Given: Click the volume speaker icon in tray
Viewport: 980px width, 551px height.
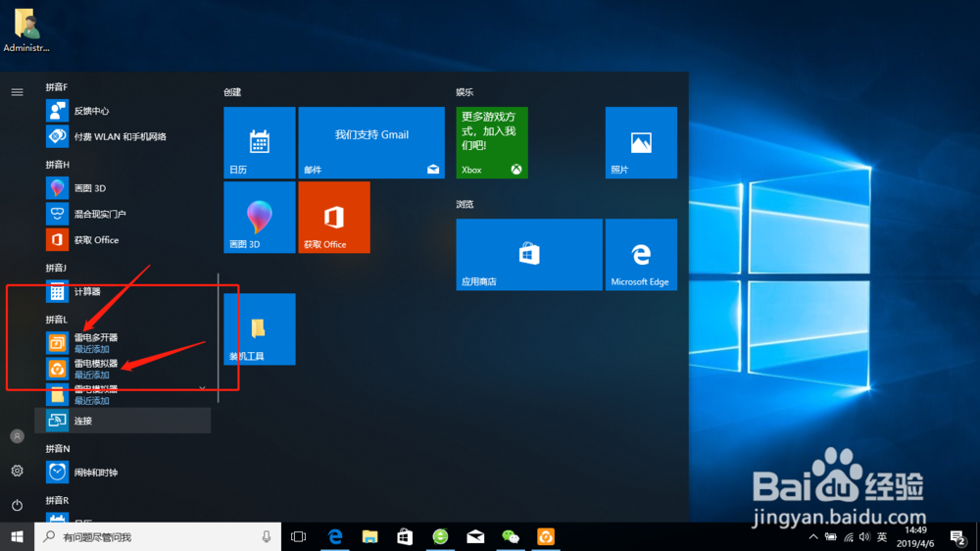Looking at the screenshot, I should click(x=864, y=536).
